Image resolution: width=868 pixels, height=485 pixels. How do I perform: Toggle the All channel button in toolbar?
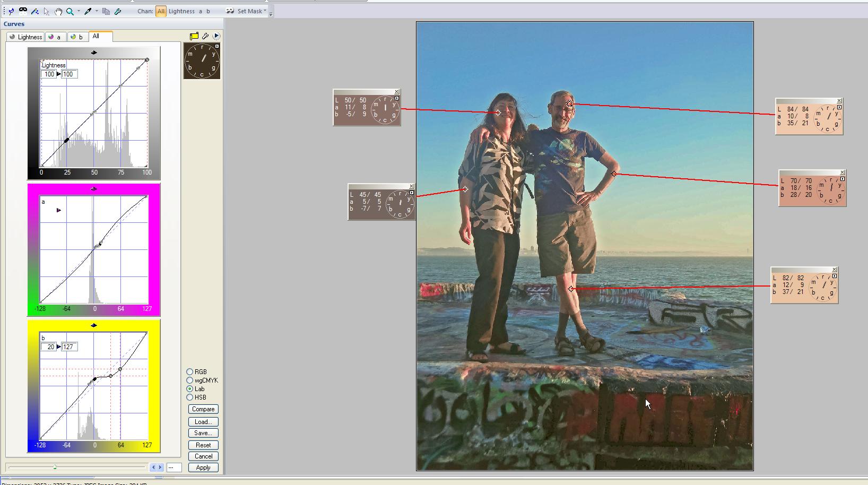coord(161,11)
